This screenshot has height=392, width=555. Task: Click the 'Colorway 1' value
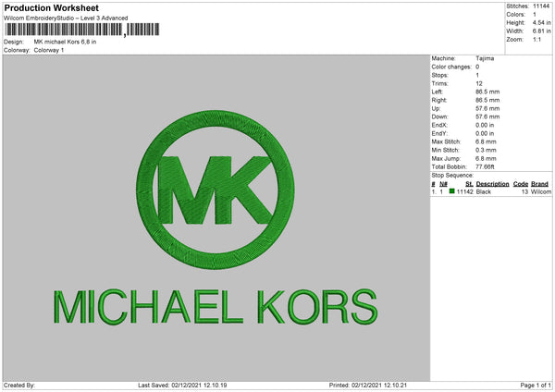[49, 50]
